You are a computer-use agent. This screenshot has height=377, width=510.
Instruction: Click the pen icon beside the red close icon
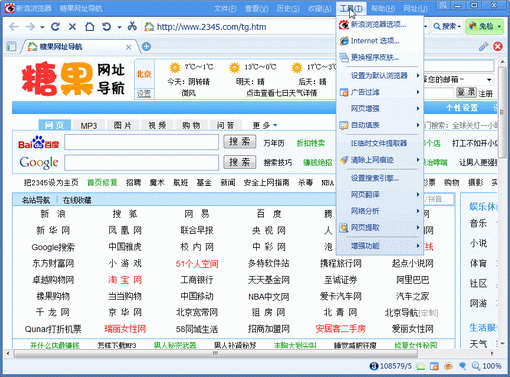tap(483, 46)
